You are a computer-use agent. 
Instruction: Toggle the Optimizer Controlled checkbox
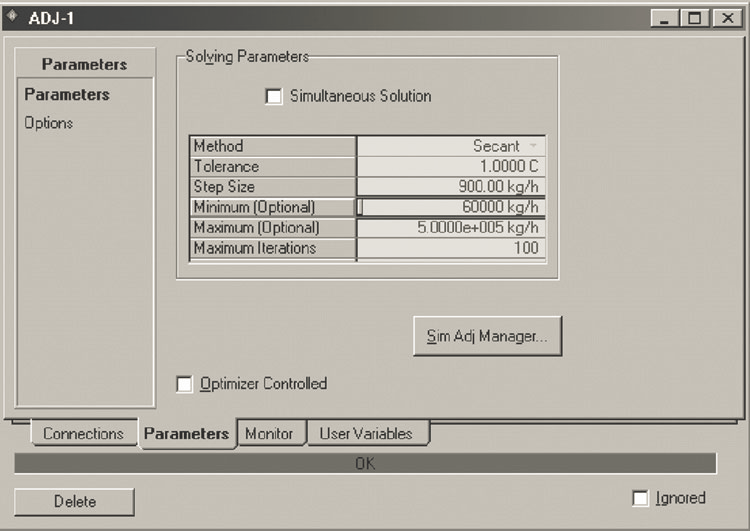184,384
